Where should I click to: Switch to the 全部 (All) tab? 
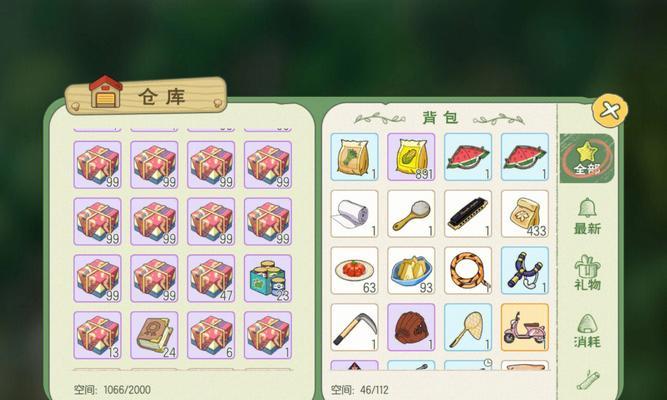pos(587,159)
